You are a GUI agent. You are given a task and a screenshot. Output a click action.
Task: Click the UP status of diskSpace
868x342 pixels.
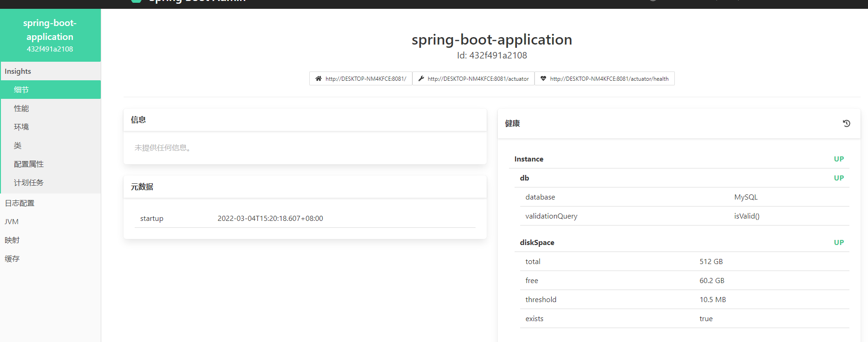tap(839, 242)
